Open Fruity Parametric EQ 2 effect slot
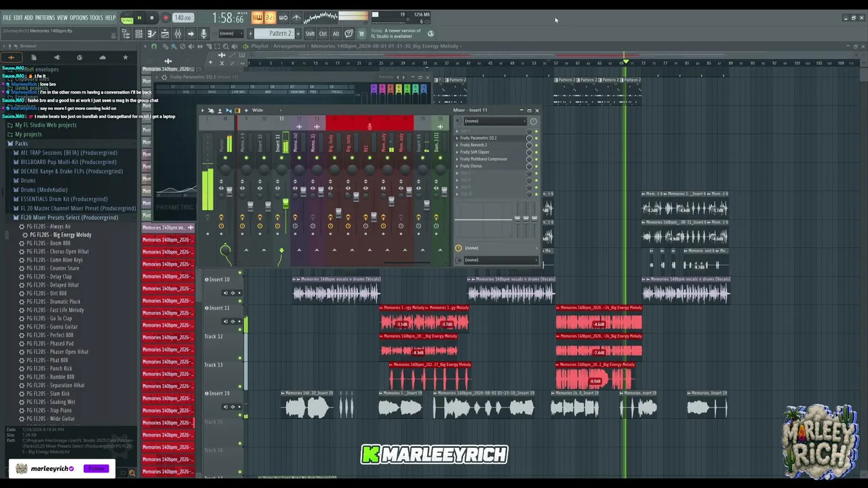 [x=478, y=138]
